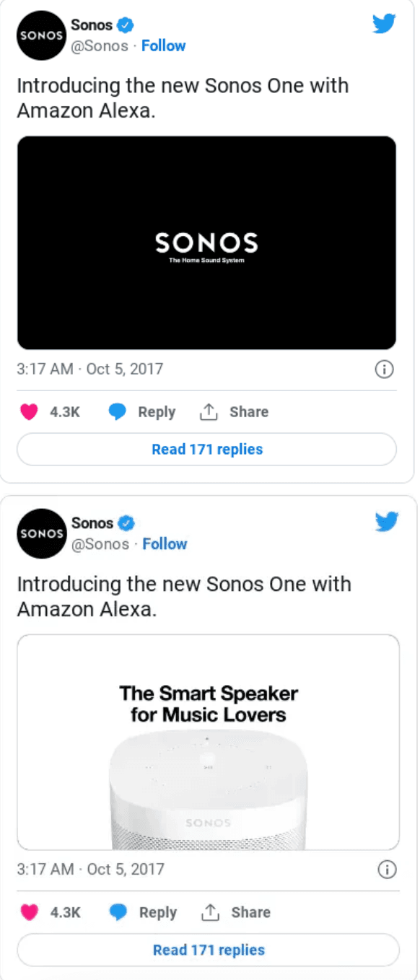Image resolution: width=420 pixels, height=980 pixels.
Task: Click the Share icon on the top tweet
Action: coord(209,411)
